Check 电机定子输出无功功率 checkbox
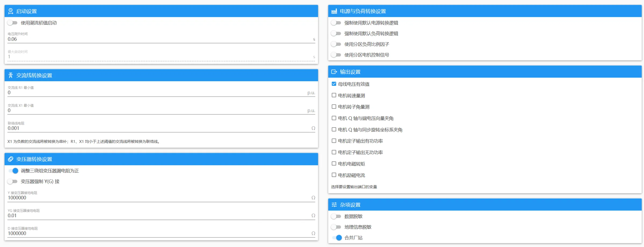 [x=334, y=152]
